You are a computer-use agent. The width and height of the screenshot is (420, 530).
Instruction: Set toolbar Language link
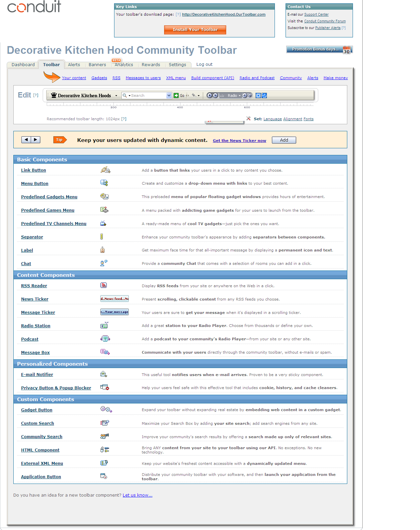tap(273, 119)
